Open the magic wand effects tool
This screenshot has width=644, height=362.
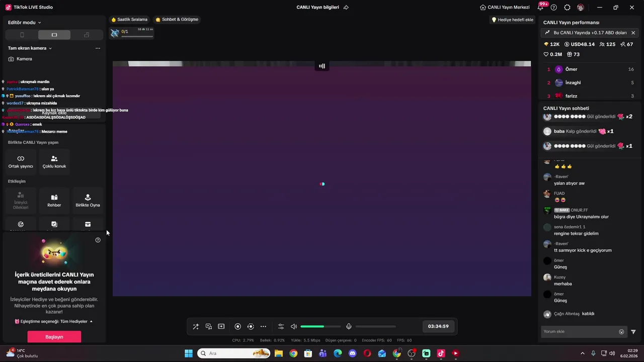[x=196, y=326]
